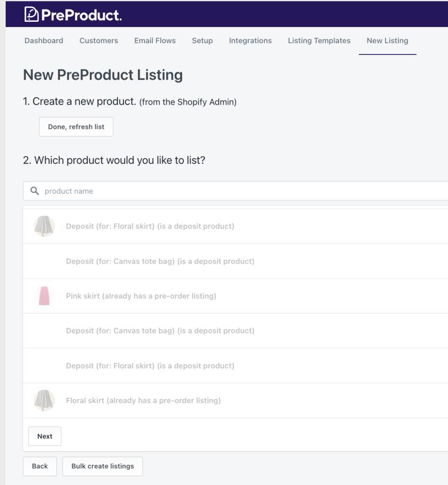The width and height of the screenshot is (448, 485).
Task: Open the Setup tab
Action: pos(202,41)
